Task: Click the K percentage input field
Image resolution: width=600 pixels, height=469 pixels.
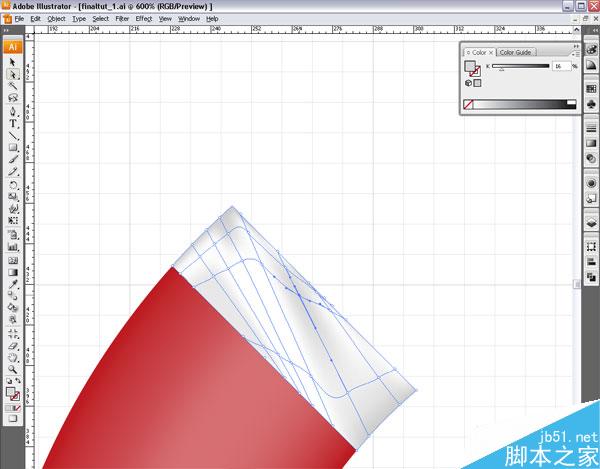Action: [x=561, y=67]
